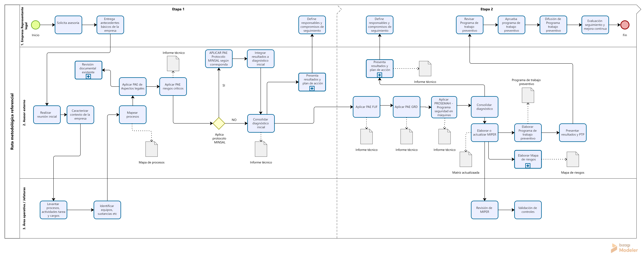Select the Elaborar o actualizar MIPER task
This screenshot has width=644, height=274.
tap(484, 133)
